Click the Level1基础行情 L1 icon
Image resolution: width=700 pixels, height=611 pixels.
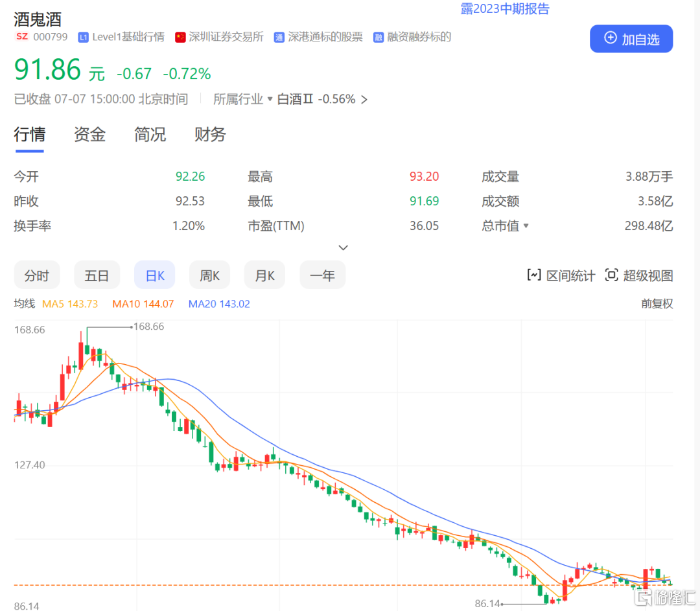click(x=83, y=38)
